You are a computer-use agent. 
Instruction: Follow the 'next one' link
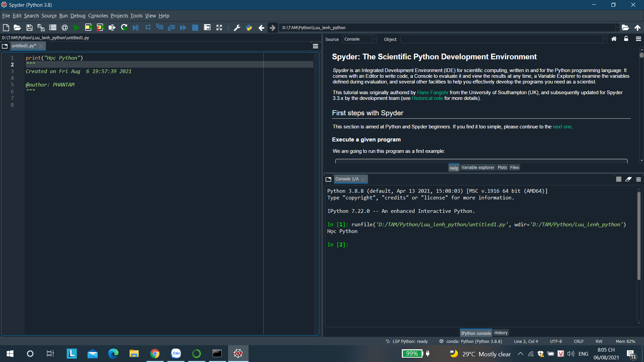coord(562,127)
